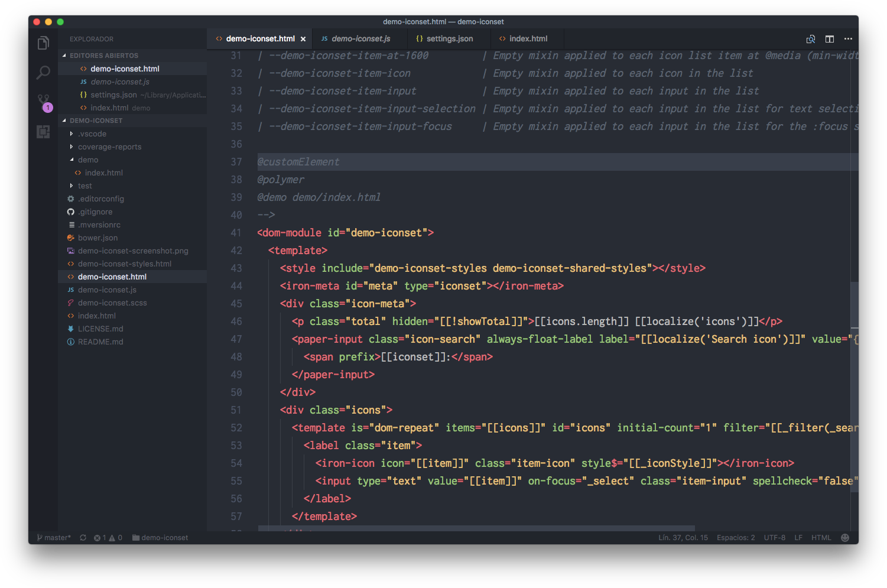887x588 pixels.
Task: Click the @polymer text on line 38
Action: (x=281, y=180)
